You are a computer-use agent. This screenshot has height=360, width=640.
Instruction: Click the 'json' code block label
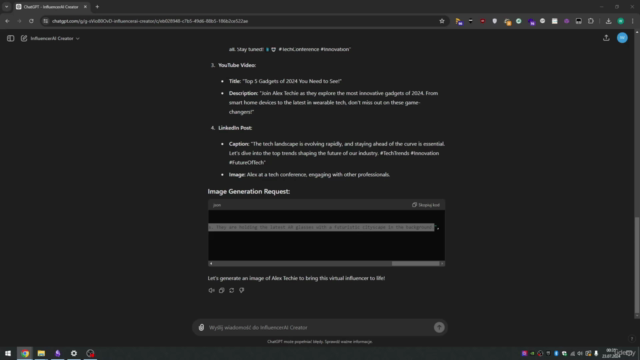pos(217,205)
